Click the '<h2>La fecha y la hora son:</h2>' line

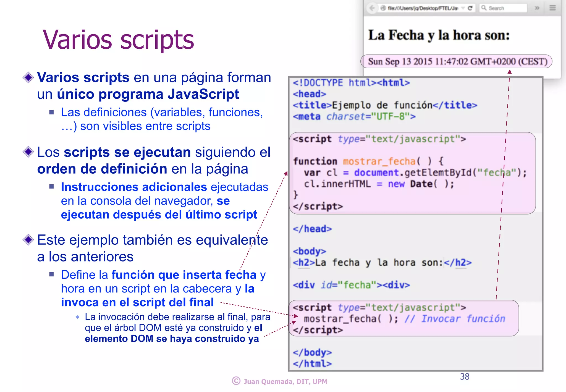coord(382,262)
